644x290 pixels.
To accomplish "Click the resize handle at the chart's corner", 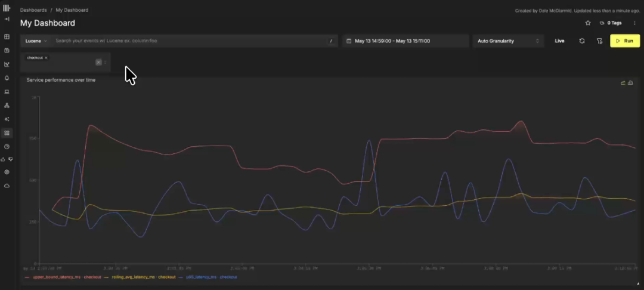I will coord(637,283).
